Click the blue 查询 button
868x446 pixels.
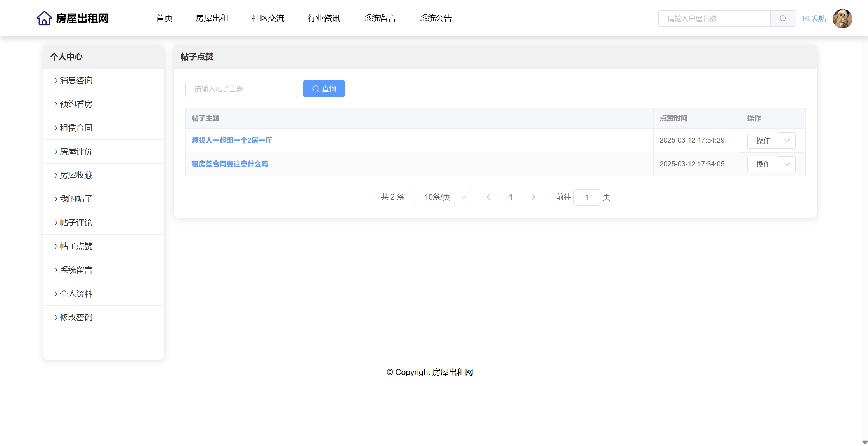pos(324,89)
